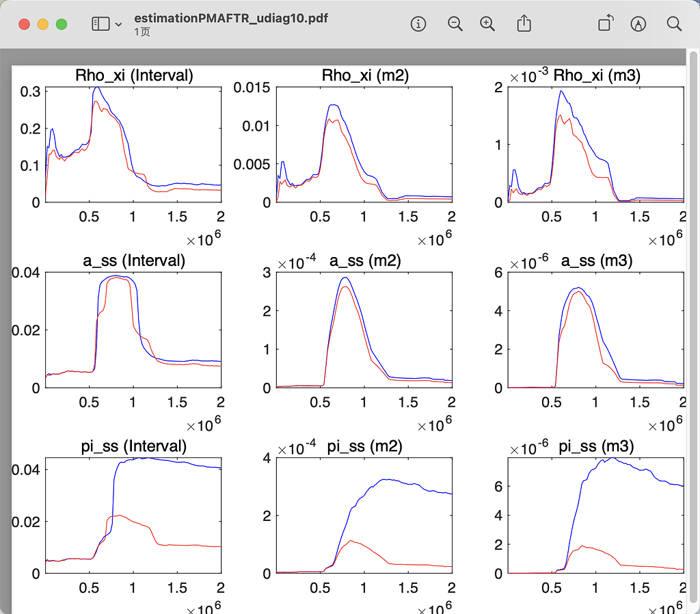Share the PDF document
Viewport: 700px width, 614px height.
[x=524, y=23]
